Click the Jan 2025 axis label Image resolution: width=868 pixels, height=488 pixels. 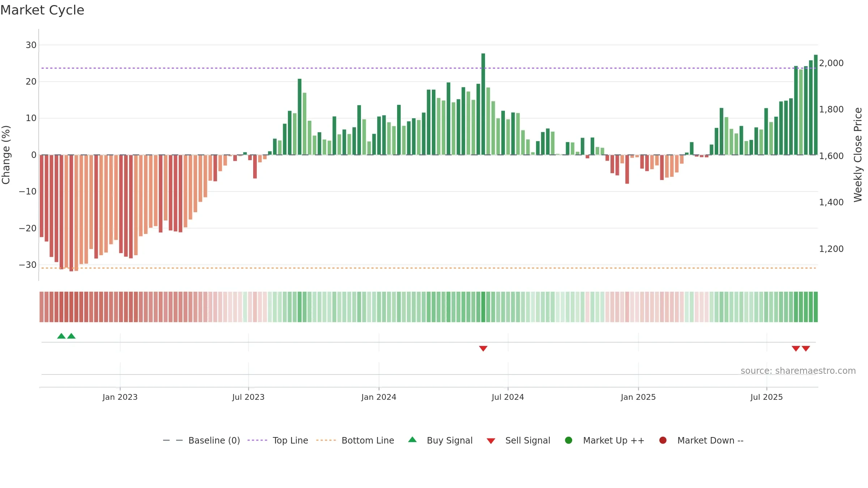638,397
